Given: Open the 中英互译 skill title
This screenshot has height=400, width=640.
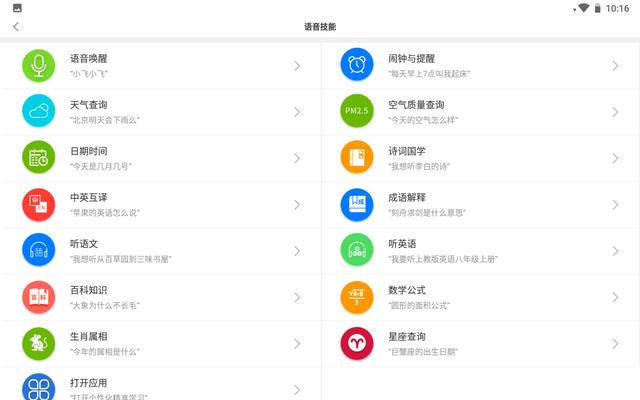Looking at the screenshot, I should pos(89,198).
